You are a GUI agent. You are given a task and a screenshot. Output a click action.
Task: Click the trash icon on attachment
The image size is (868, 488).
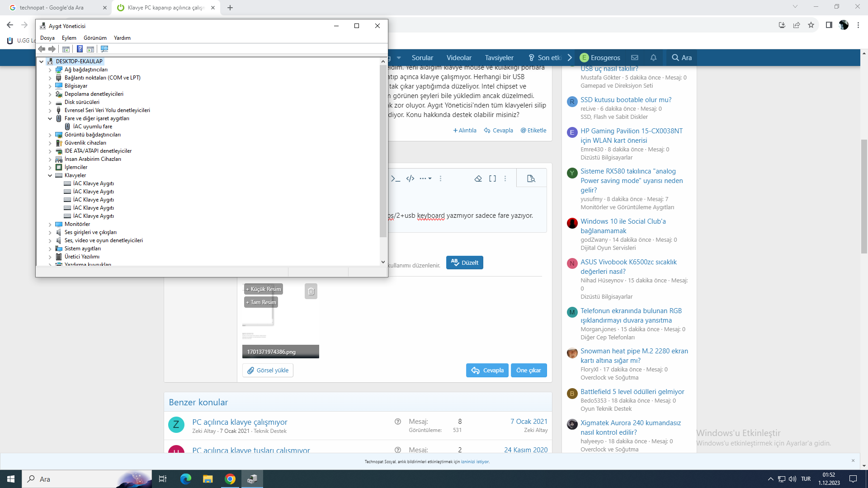pyautogui.click(x=311, y=291)
